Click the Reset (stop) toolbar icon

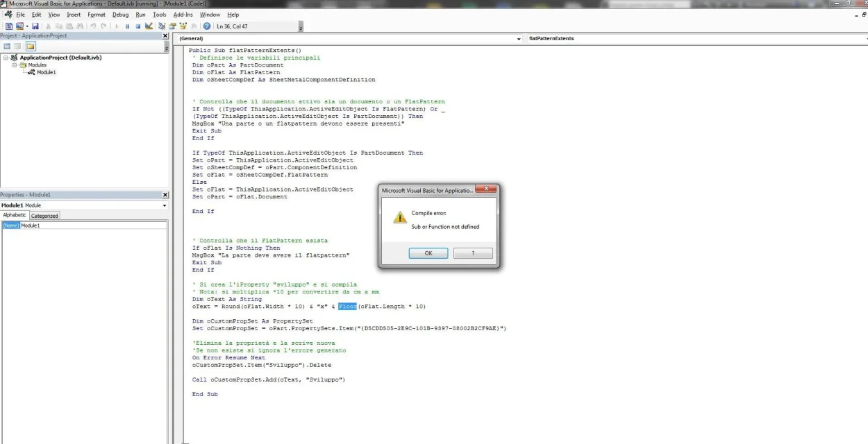(x=137, y=26)
